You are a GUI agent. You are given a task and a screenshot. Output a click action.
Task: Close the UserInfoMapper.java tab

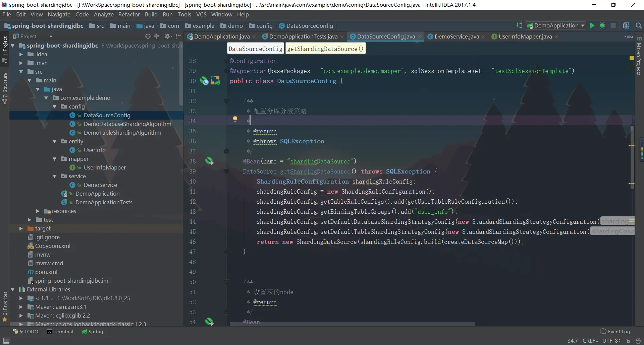pyautogui.click(x=556, y=37)
